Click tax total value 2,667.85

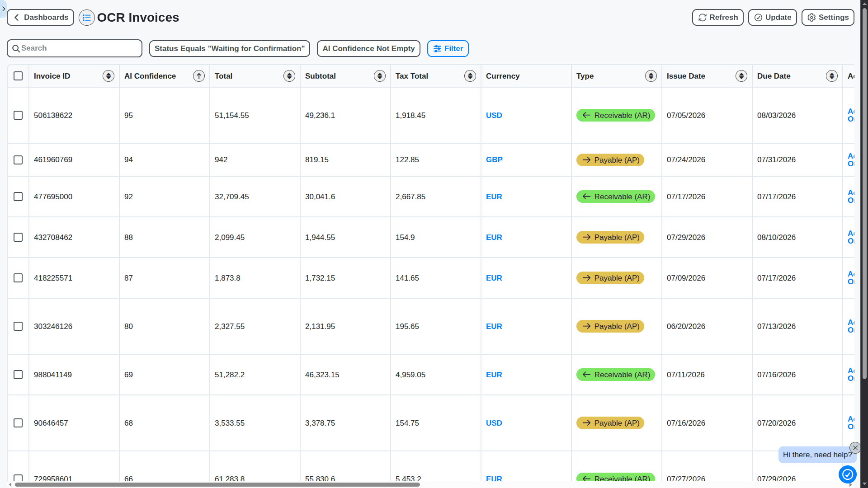410,197
